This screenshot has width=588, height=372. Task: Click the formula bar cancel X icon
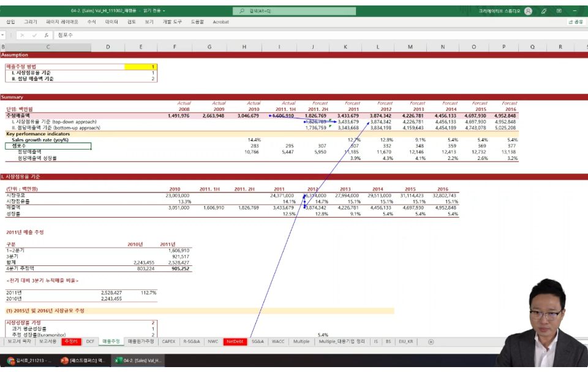(x=22, y=35)
